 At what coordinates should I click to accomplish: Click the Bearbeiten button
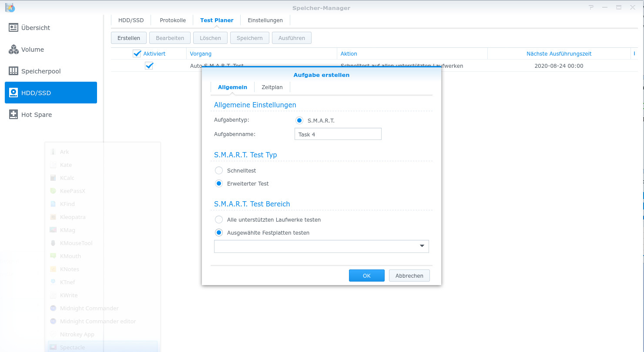170,38
